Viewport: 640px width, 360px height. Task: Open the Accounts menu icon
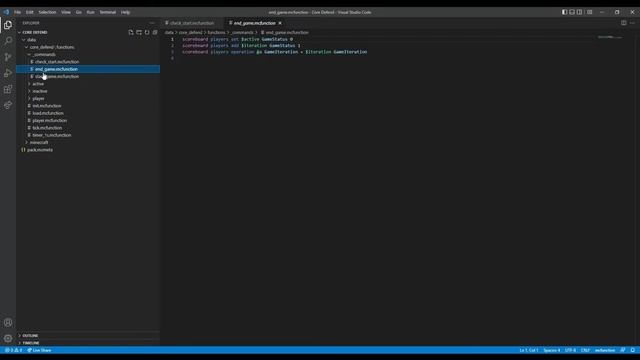[x=8, y=322]
